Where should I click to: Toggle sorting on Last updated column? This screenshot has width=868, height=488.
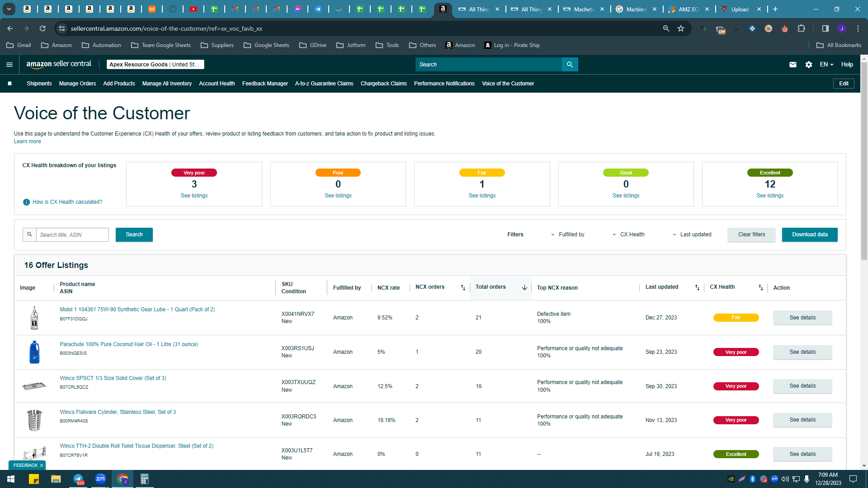697,287
